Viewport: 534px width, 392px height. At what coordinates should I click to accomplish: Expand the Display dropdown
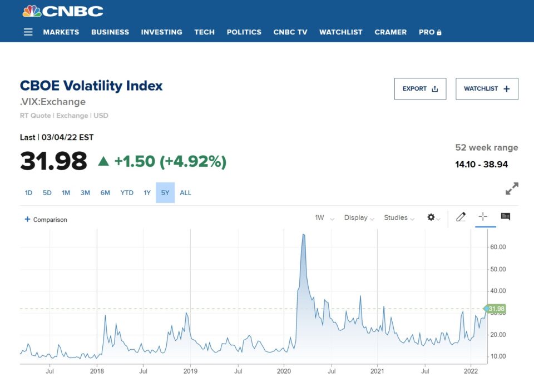359,218
